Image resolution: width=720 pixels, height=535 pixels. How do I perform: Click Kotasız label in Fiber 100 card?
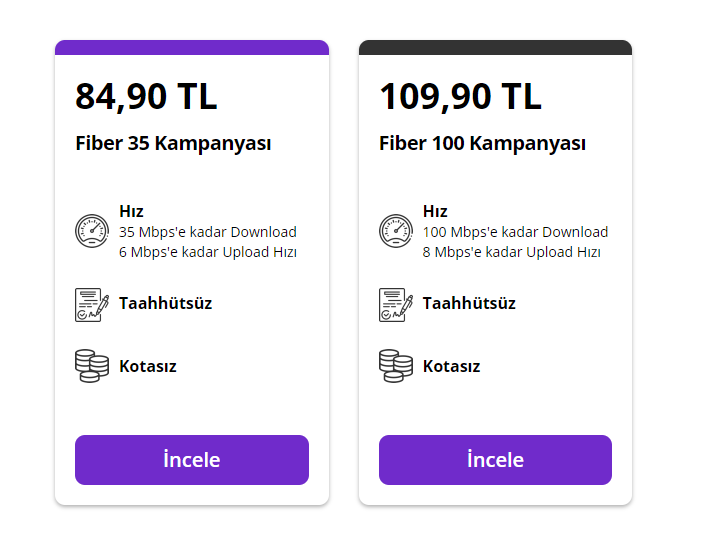[x=451, y=366]
